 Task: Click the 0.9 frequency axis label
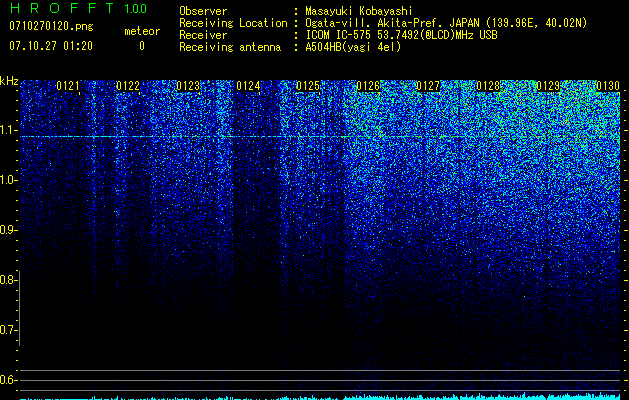tap(8, 230)
